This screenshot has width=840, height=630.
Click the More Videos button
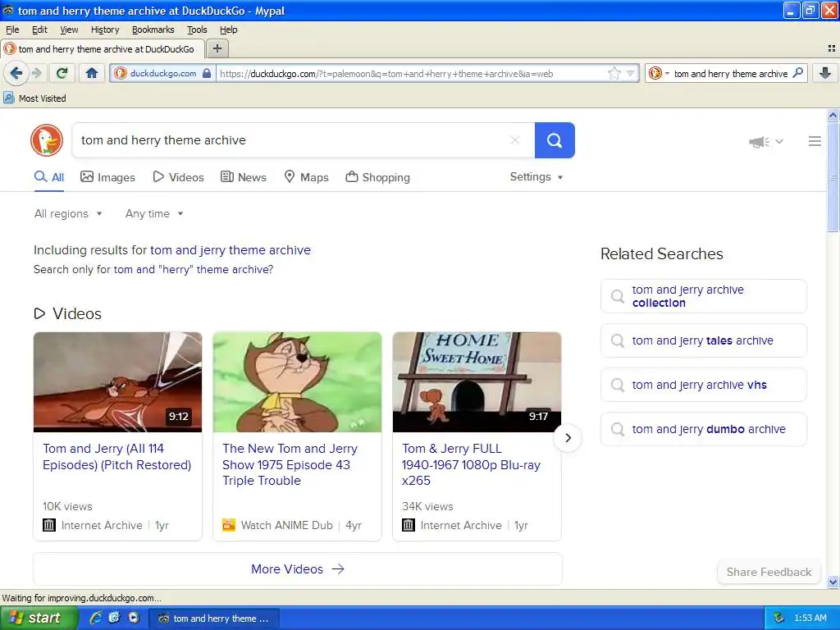[298, 569]
